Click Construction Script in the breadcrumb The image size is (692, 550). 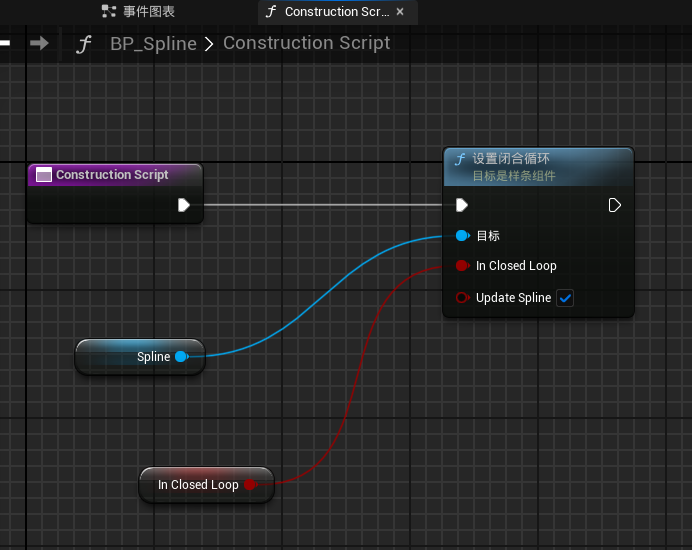(306, 43)
